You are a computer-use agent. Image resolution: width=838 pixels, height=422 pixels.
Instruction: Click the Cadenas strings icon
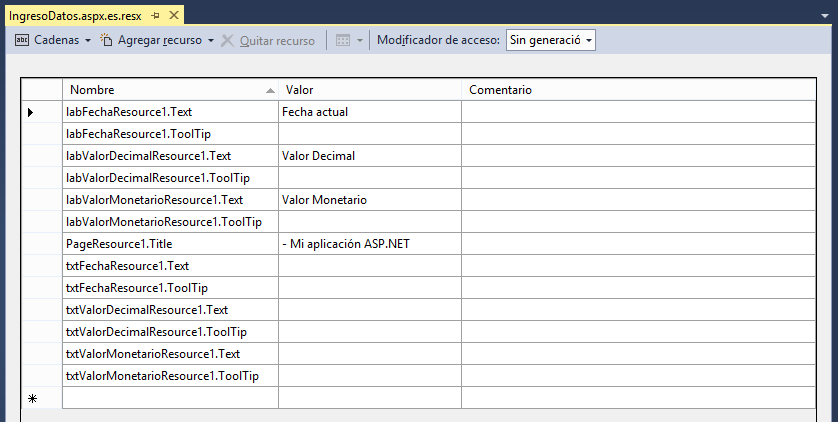[x=22, y=40]
